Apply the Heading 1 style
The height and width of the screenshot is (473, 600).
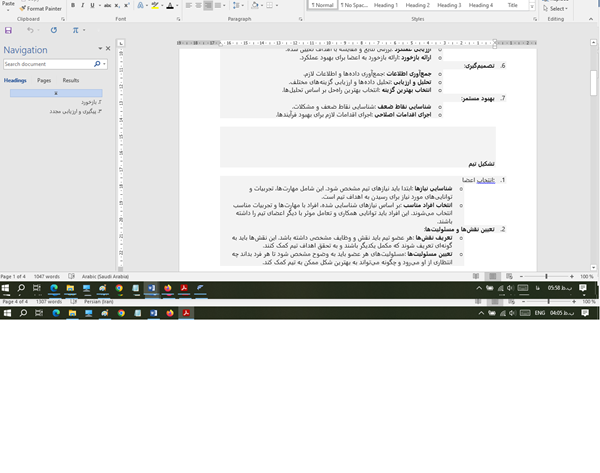point(386,6)
